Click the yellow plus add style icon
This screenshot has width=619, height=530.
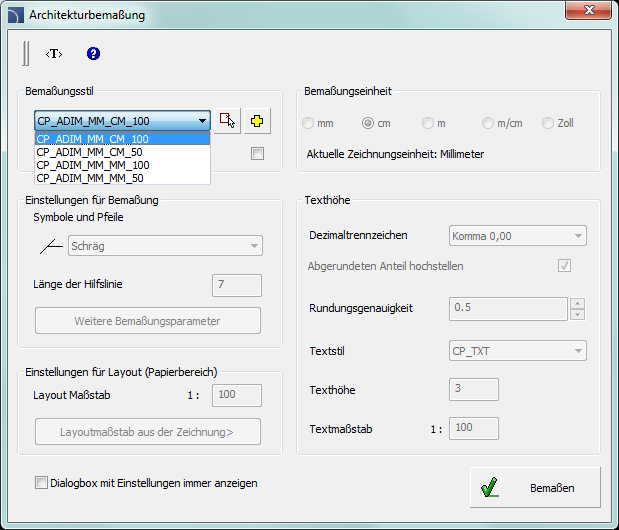point(258,121)
